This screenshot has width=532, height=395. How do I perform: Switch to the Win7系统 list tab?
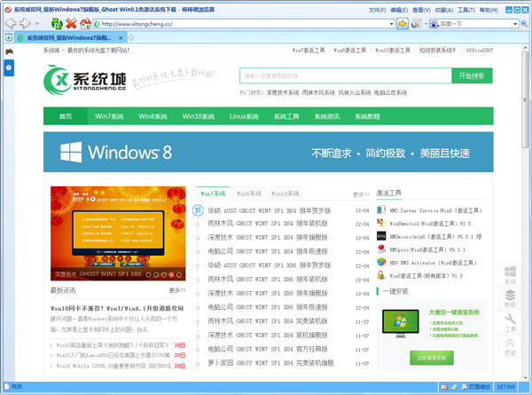[213, 194]
